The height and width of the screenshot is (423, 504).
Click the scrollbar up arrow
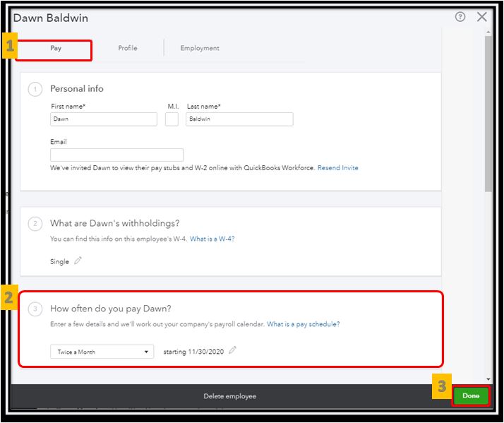[x=488, y=32]
